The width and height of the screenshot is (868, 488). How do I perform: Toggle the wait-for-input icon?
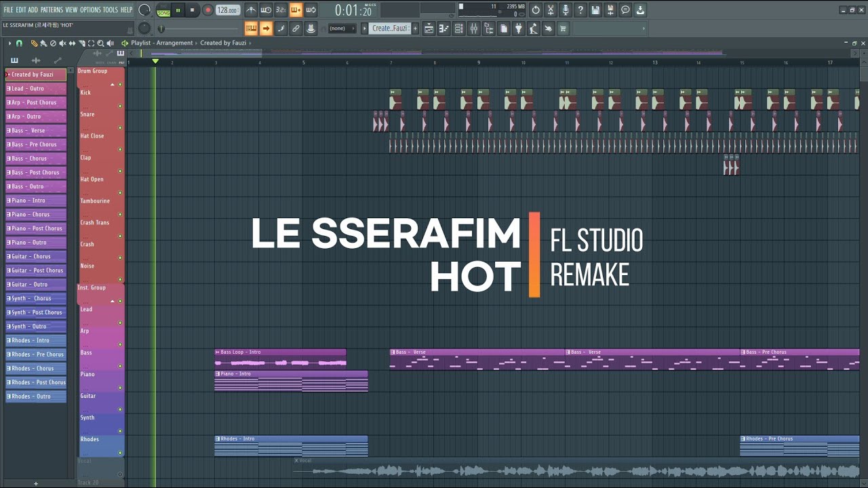(x=266, y=10)
